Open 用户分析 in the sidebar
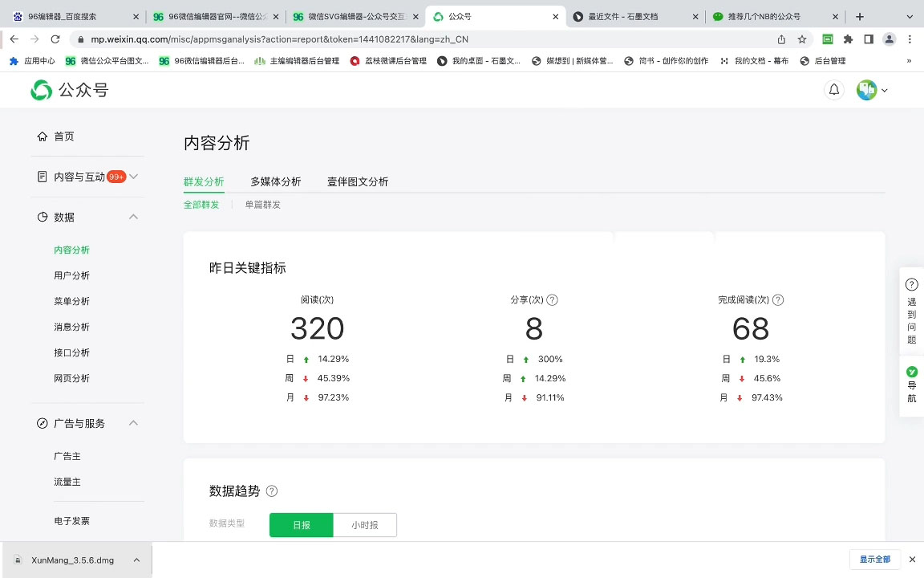This screenshot has height=578, width=924. pyautogui.click(x=71, y=275)
